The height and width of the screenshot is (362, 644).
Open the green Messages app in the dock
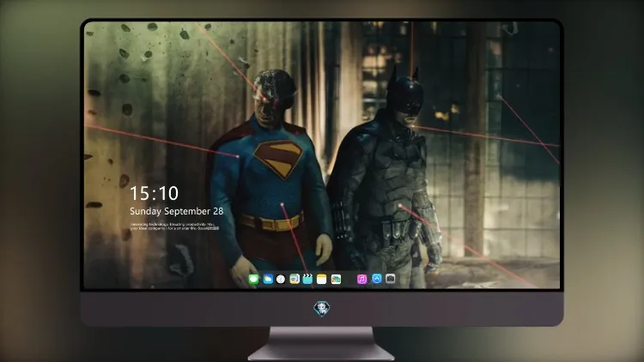(x=254, y=279)
